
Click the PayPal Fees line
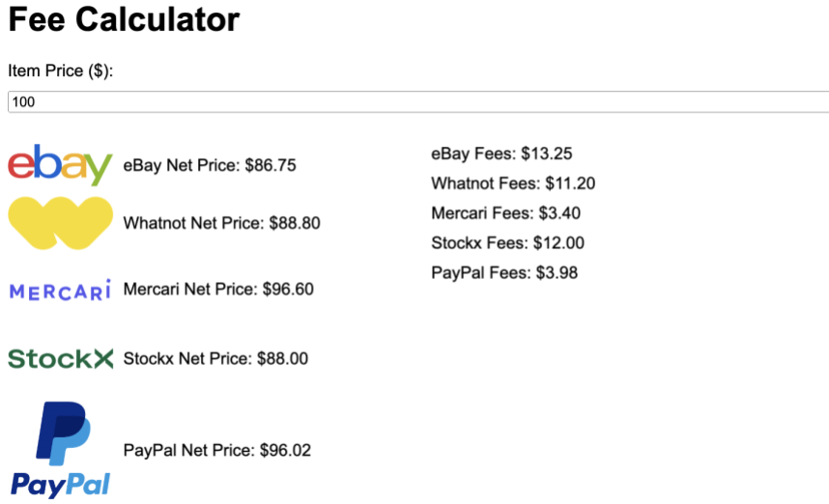(504, 272)
